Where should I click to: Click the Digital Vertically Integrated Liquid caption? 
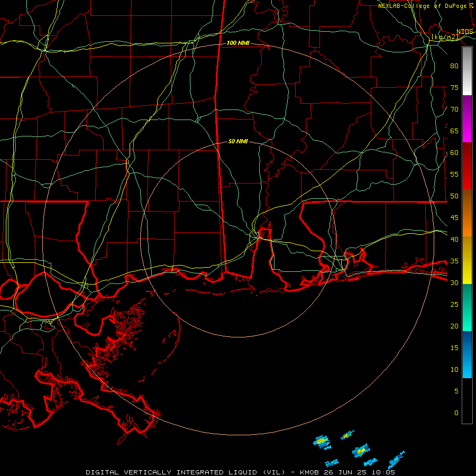[x=186, y=472]
